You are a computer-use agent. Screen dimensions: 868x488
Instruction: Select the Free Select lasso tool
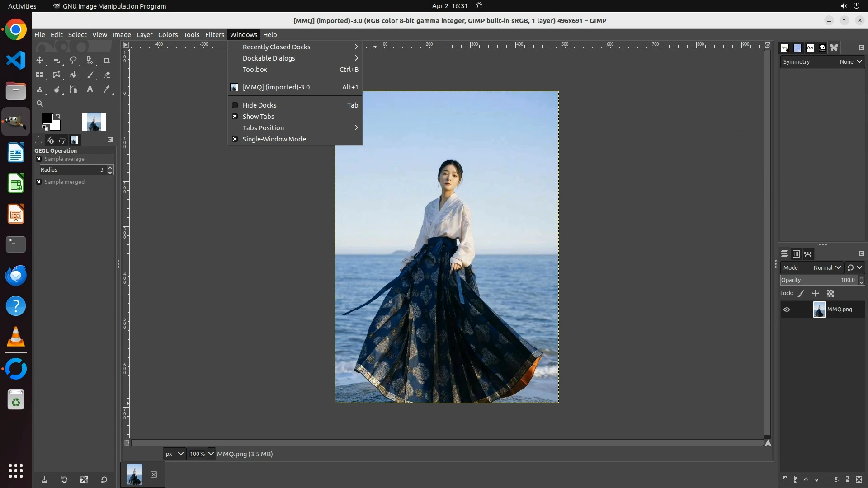coord(73,60)
